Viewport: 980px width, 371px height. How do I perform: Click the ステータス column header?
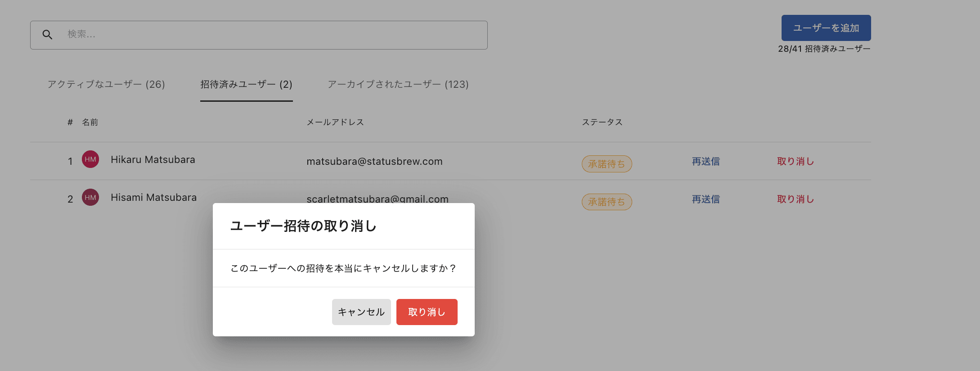click(602, 122)
